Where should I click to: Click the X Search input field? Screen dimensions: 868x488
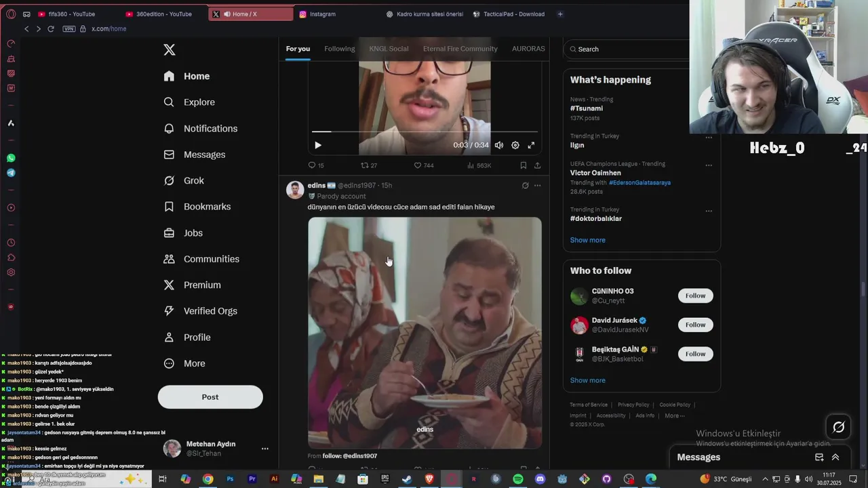pyautogui.click(x=626, y=49)
